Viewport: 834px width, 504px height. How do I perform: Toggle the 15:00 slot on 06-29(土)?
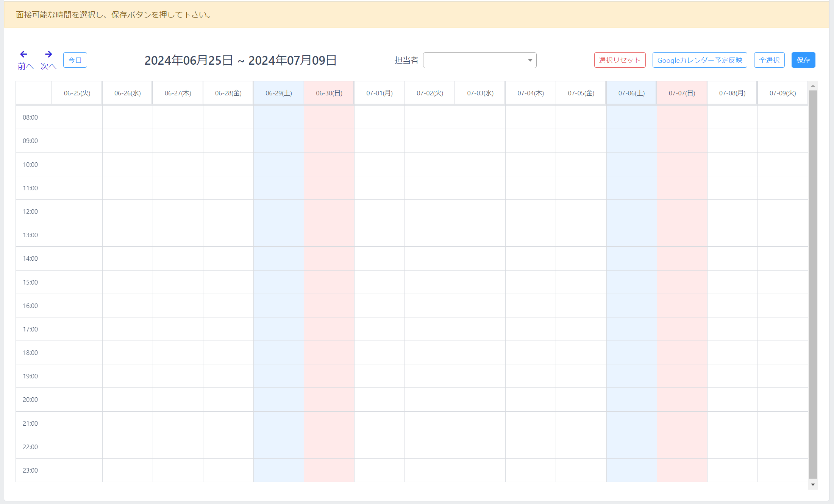click(278, 282)
